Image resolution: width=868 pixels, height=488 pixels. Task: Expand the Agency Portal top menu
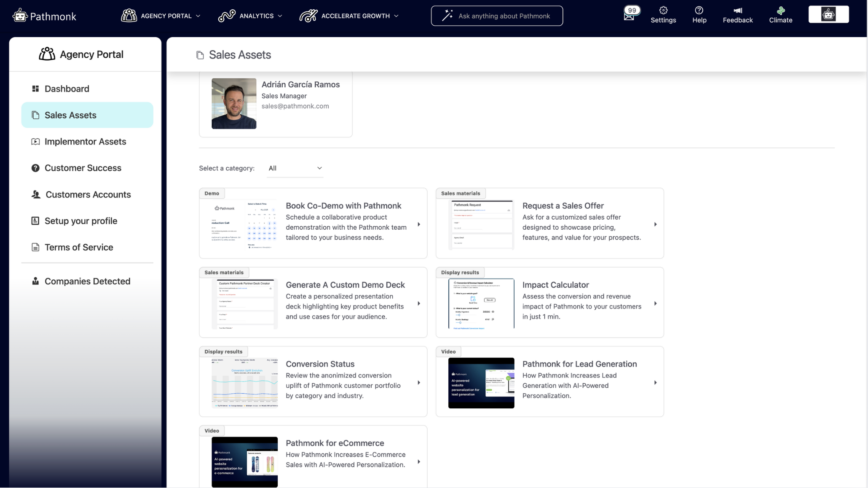pos(161,16)
